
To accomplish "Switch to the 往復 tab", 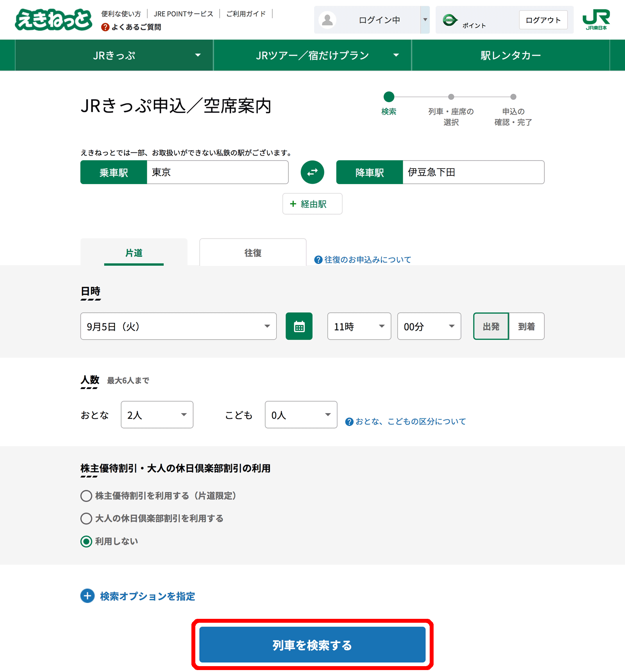I will (253, 253).
